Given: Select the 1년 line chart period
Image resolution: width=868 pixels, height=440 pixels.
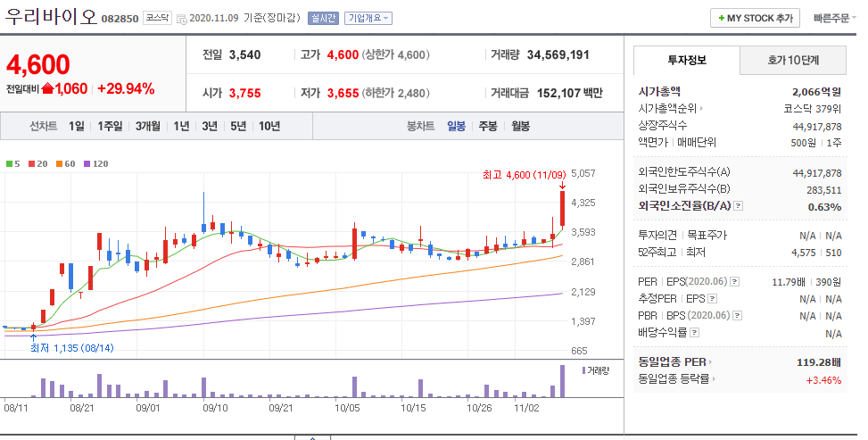Looking at the screenshot, I should pos(181,127).
